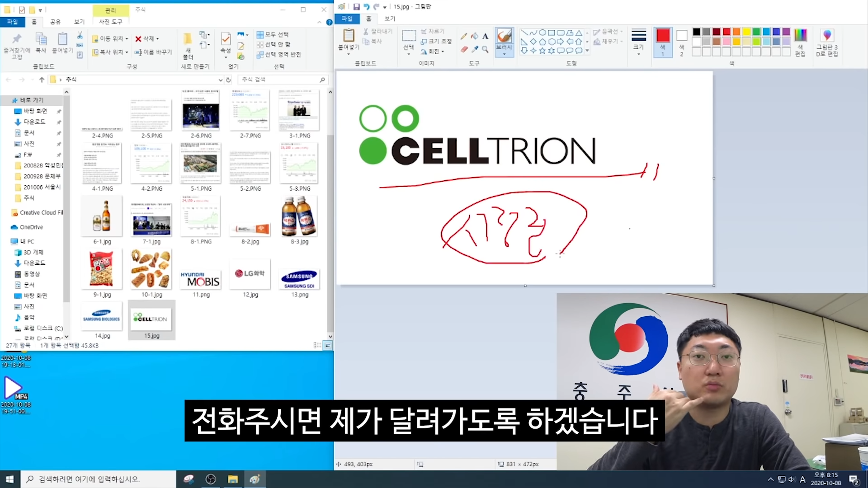Switch Explorer to details view toggle
Viewport: 868px width, 488px height.
point(317,345)
